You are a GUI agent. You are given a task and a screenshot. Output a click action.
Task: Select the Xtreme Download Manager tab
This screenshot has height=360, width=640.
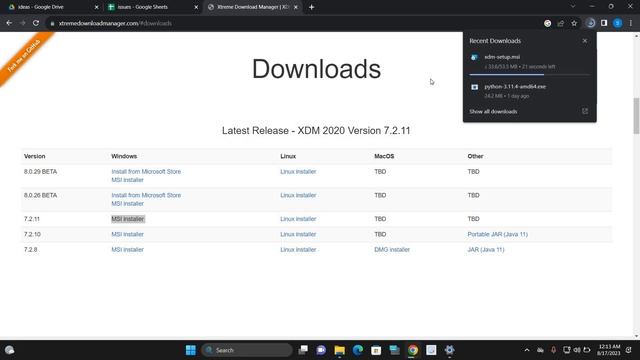(x=253, y=7)
